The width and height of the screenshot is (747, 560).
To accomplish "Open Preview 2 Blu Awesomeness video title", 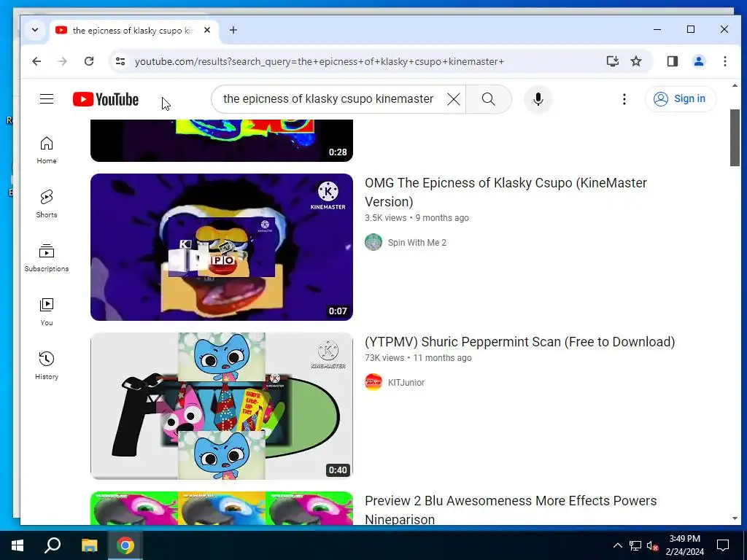I will coord(511,510).
